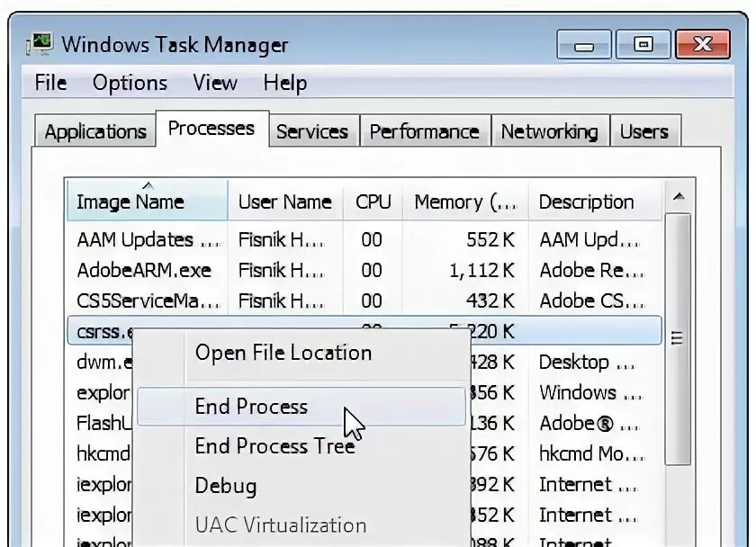Screen dimensions: 756x547
Task: Click the Task Manager title bar icon
Action: pyautogui.click(x=40, y=44)
